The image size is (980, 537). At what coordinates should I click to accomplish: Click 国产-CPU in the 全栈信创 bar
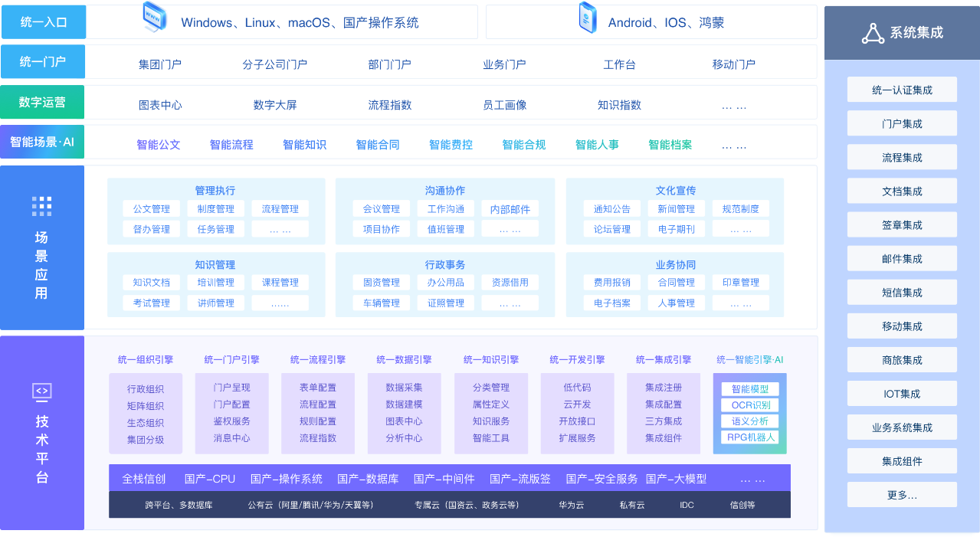coord(210,479)
